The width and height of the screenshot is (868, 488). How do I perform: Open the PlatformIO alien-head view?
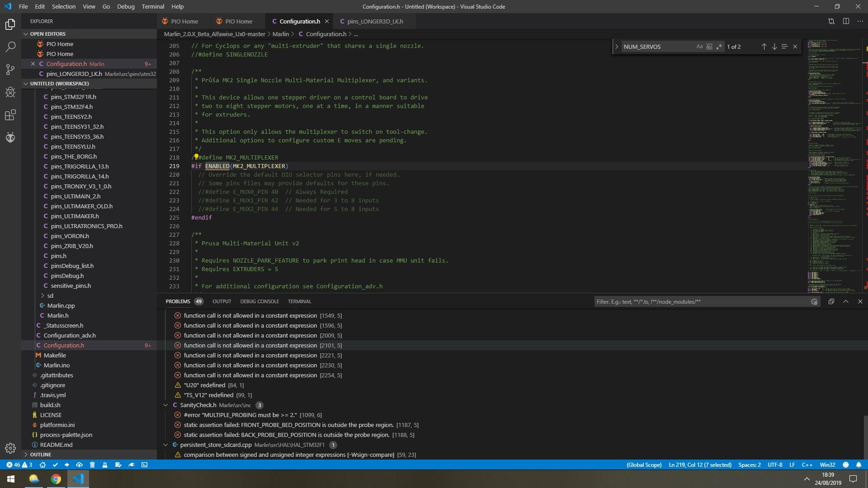tap(10, 137)
